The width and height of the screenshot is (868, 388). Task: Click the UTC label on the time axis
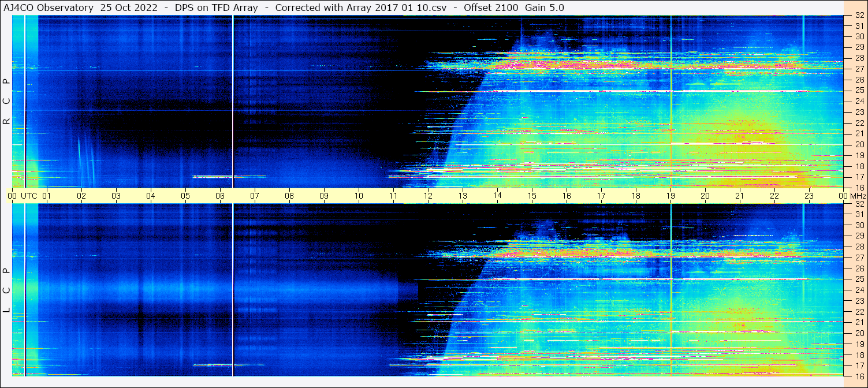(29, 196)
